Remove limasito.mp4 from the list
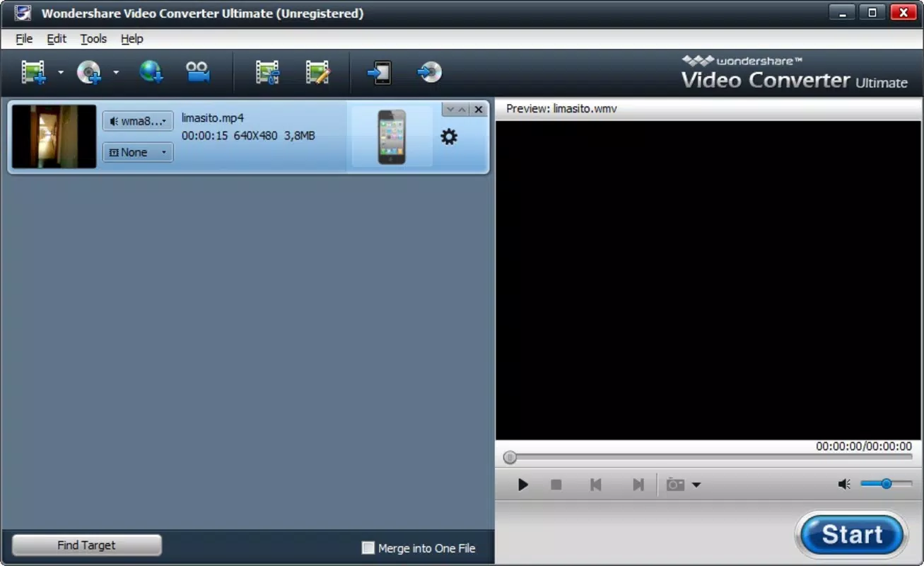Screen dimensions: 924x566 (479, 110)
